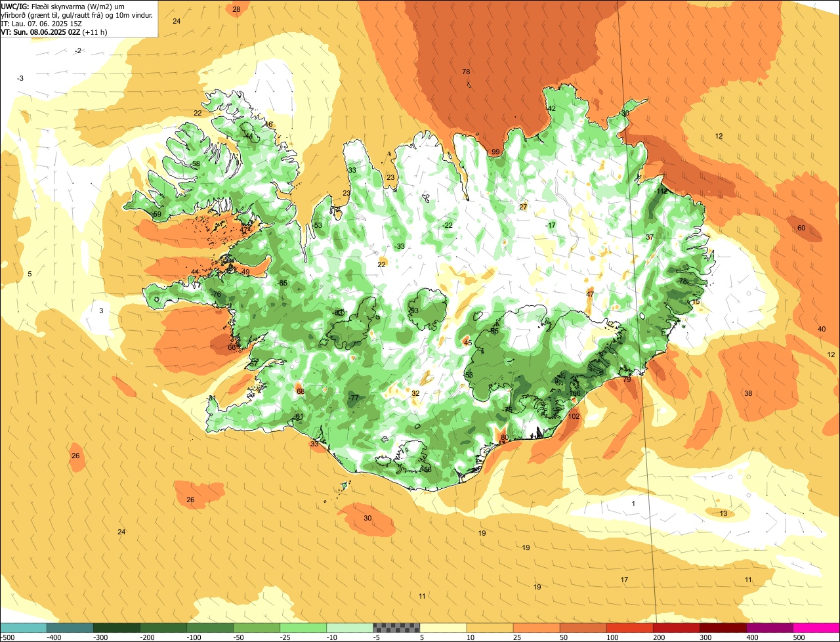
Task: Select the value 28 in the orange patch at top
Action: click(x=236, y=9)
